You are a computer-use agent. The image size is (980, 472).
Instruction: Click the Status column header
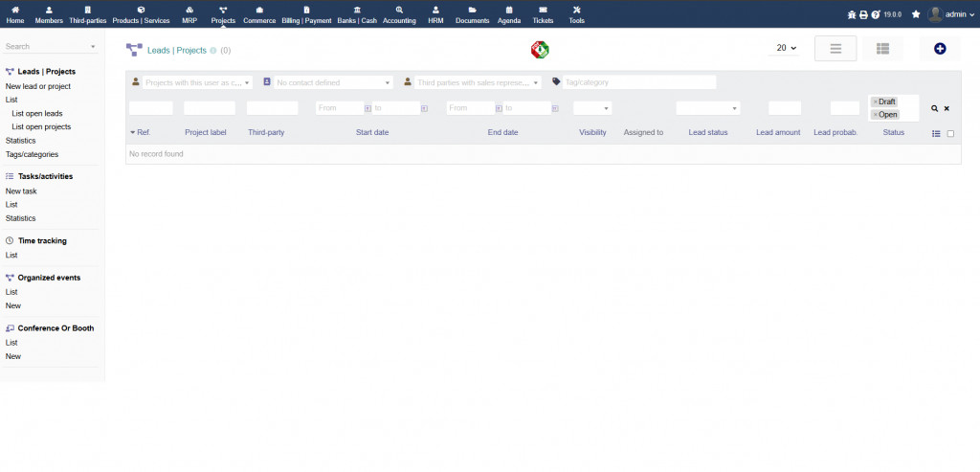[894, 132]
